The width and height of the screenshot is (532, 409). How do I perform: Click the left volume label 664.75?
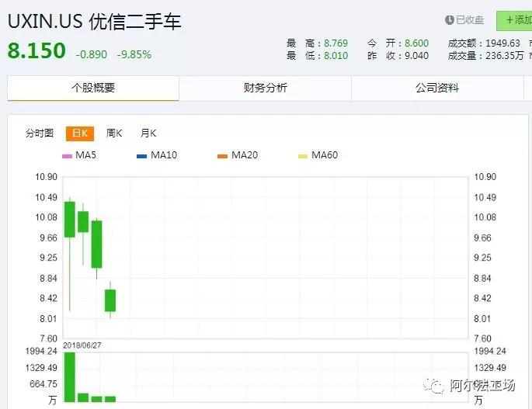point(43,384)
